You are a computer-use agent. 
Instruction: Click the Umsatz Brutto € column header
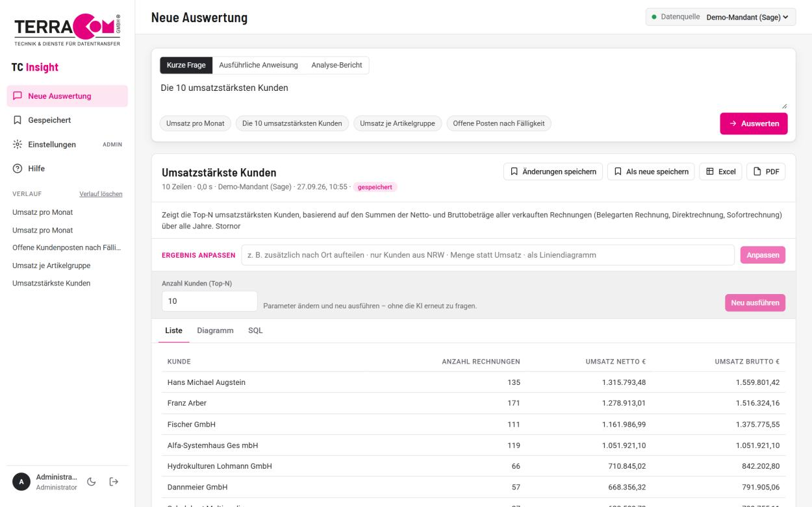[x=746, y=362]
